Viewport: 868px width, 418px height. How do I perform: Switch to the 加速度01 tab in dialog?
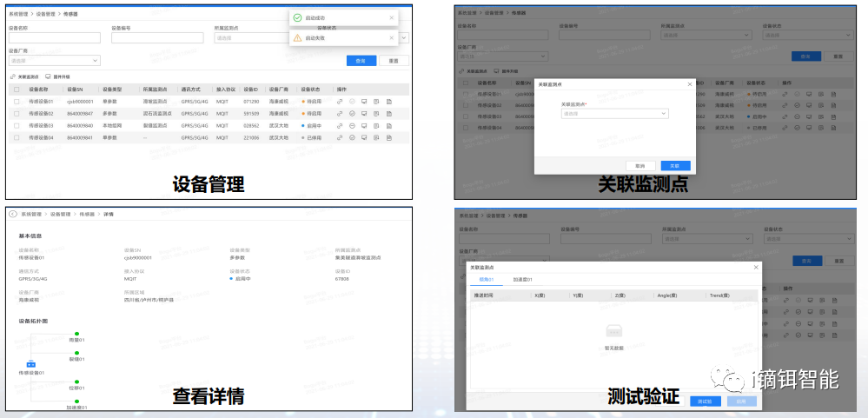coord(522,280)
